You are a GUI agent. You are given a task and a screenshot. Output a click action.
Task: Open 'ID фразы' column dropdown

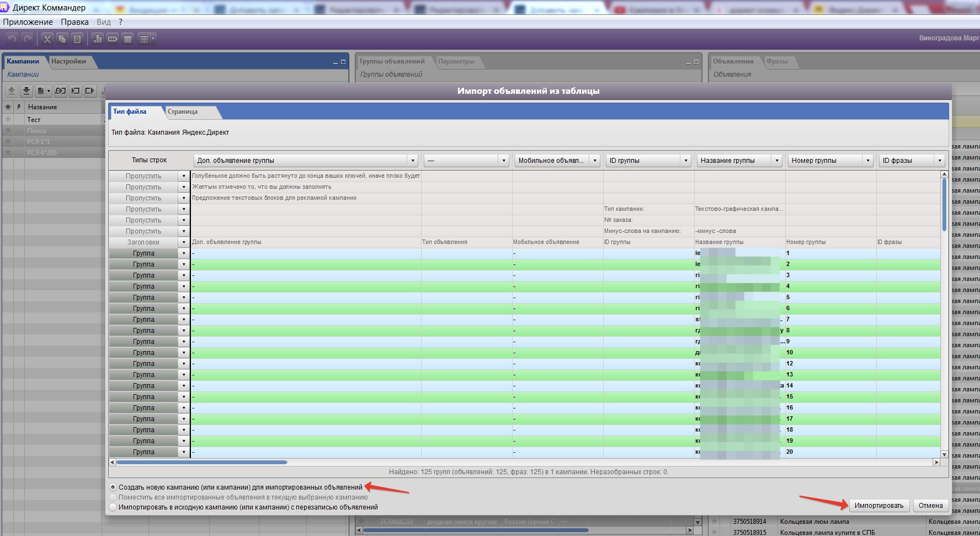940,161
